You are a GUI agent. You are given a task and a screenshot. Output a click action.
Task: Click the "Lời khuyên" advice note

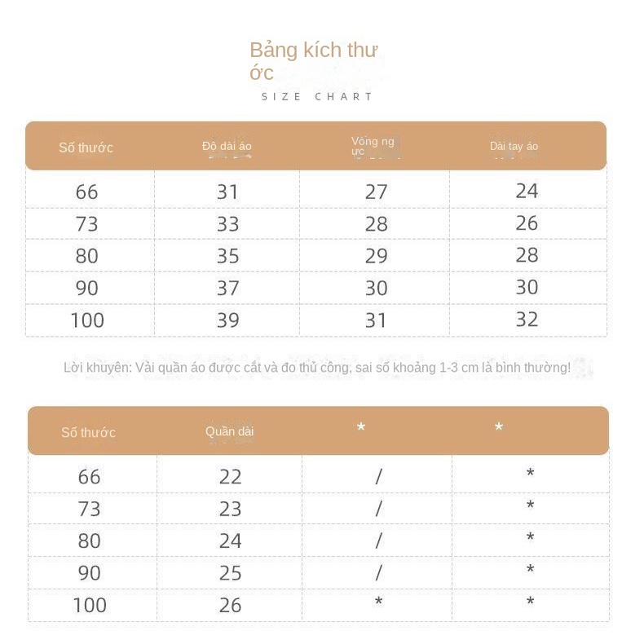[317, 368]
